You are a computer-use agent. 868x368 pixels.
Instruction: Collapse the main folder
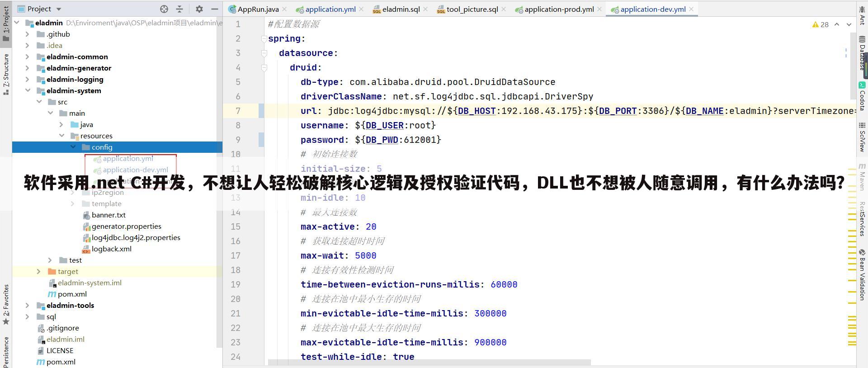point(50,113)
